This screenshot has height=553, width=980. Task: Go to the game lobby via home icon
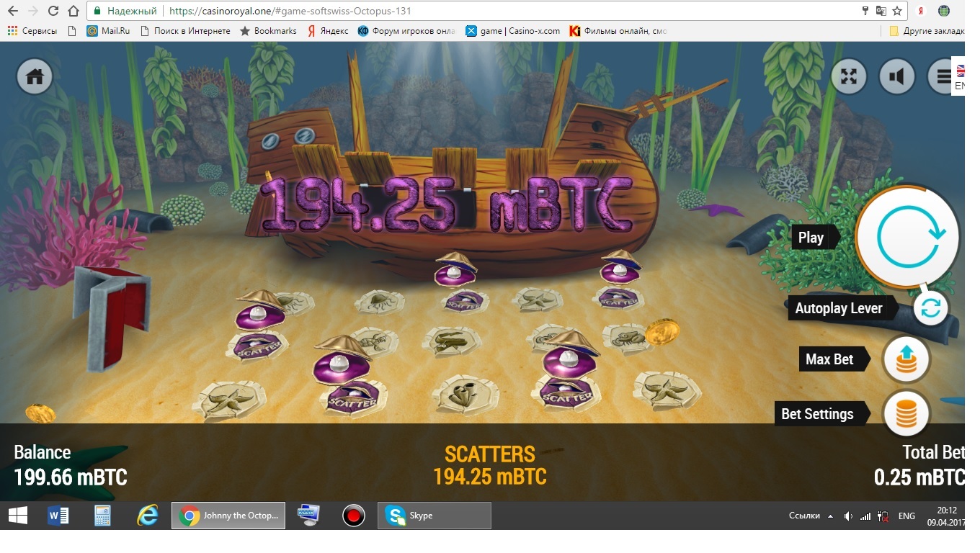(x=35, y=76)
